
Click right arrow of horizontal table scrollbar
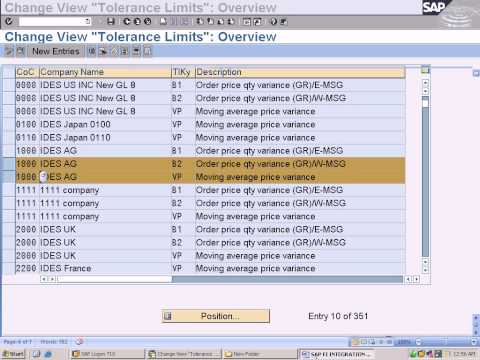[416, 279]
